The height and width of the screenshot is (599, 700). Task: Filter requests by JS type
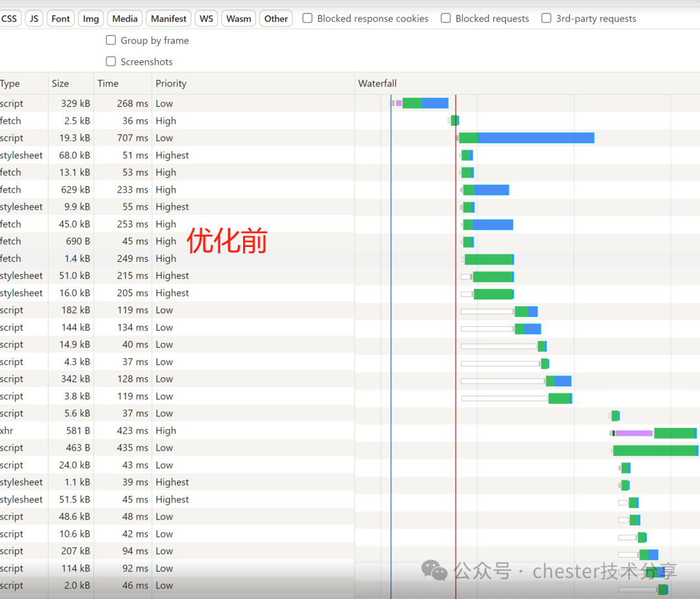pos(34,19)
